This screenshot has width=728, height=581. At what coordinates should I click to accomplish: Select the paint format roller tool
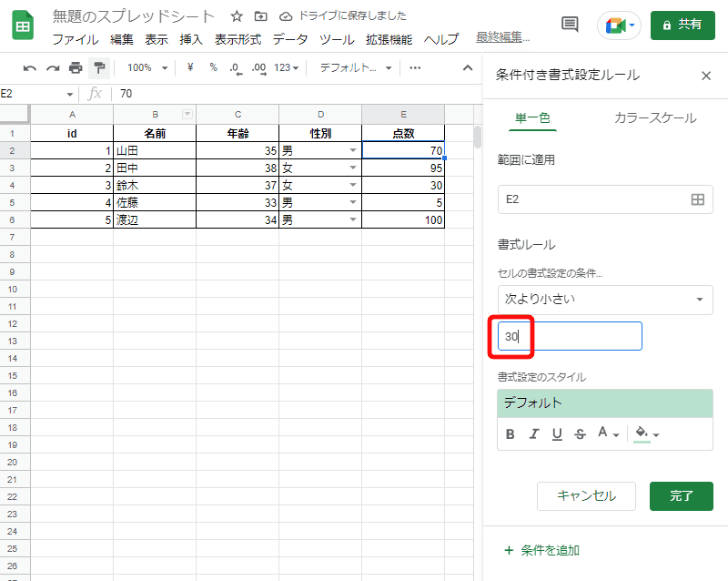(x=99, y=68)
